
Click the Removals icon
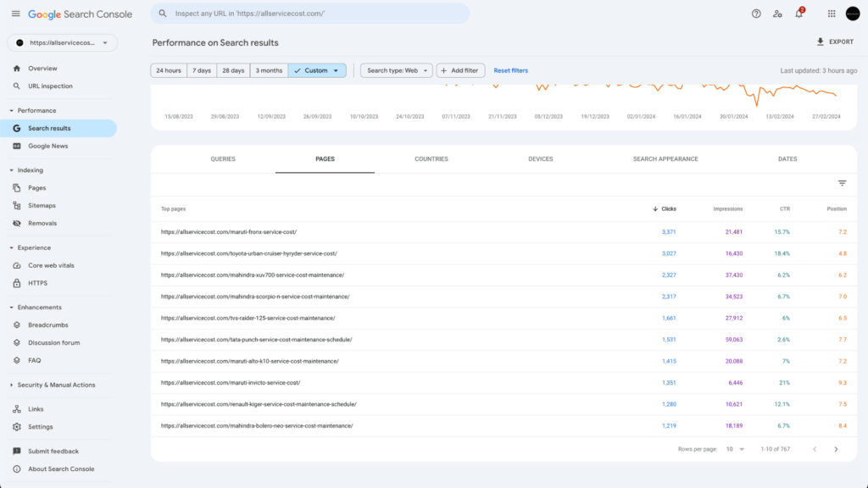tap(17, 224)
